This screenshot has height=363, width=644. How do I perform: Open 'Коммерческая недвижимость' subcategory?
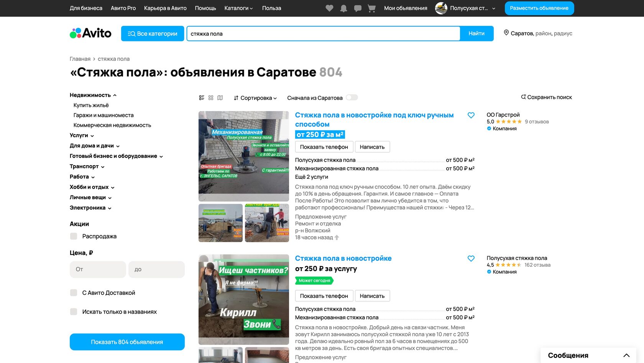(112, 125)
